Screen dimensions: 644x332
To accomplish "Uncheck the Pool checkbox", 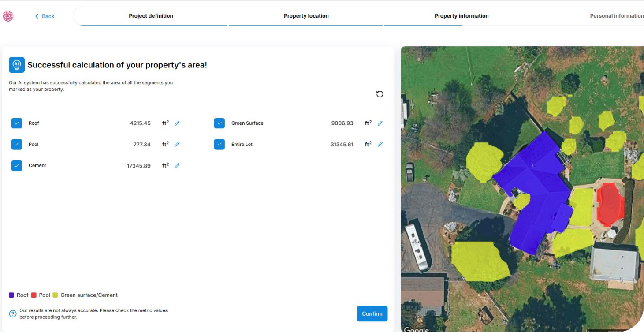I will (x=17, y=145).
